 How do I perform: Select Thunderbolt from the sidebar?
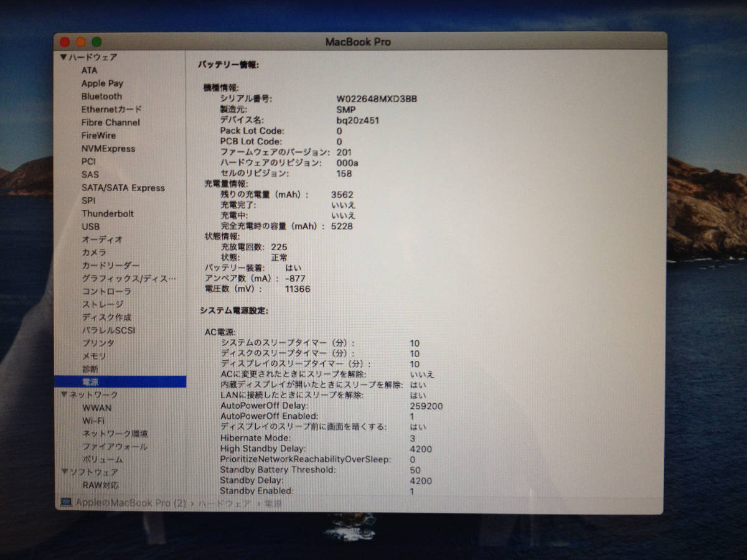click(x=108, y=213)
